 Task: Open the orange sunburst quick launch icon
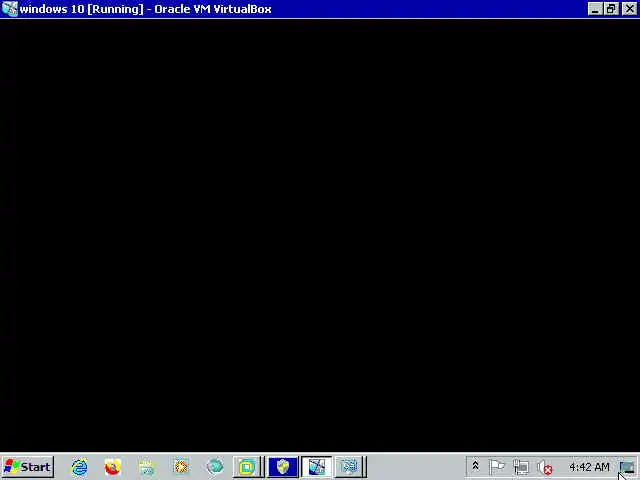point(181,467)
